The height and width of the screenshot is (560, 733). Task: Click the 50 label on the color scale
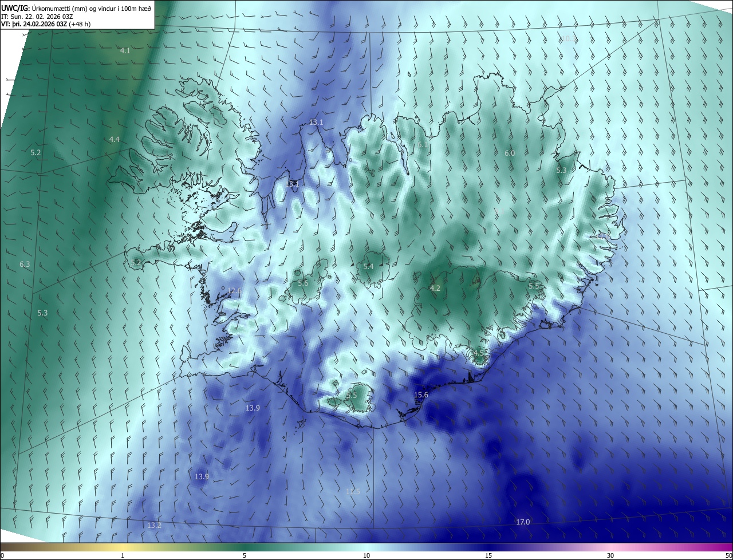tap(728, 555)
